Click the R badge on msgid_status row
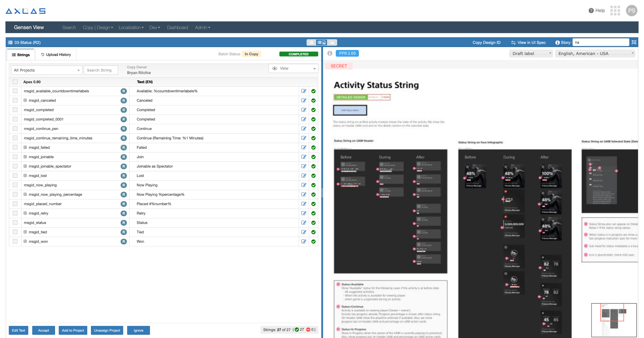This screenshot has height=338, width=644. pos(124,223)
